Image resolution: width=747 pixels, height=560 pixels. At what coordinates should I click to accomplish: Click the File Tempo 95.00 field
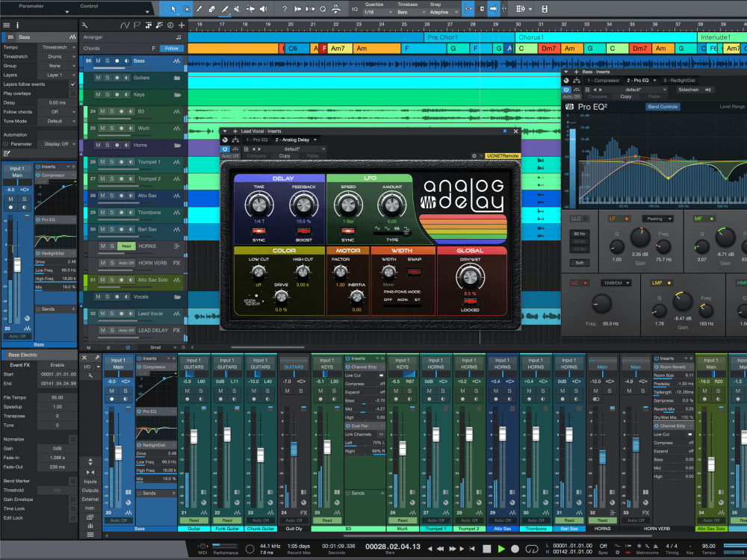(58, 398)
